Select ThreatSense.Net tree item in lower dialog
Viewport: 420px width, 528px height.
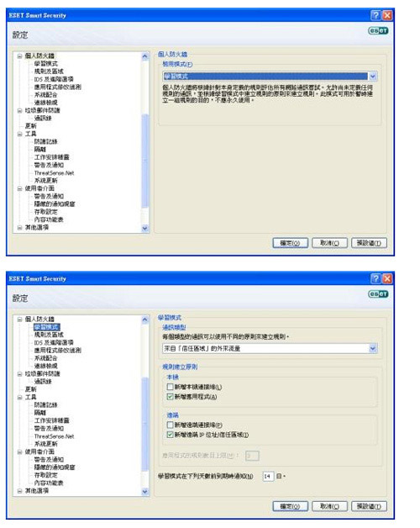tap(54, 436)
